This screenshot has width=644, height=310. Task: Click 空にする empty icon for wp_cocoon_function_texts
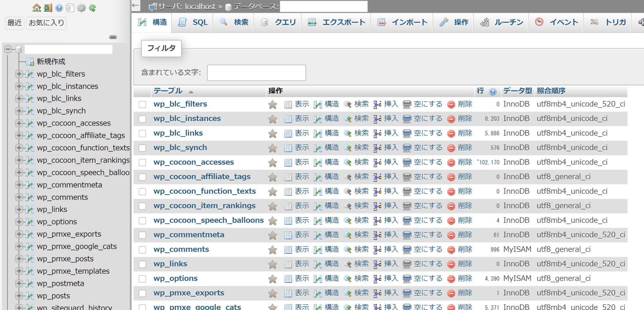(x=407, y=192)
